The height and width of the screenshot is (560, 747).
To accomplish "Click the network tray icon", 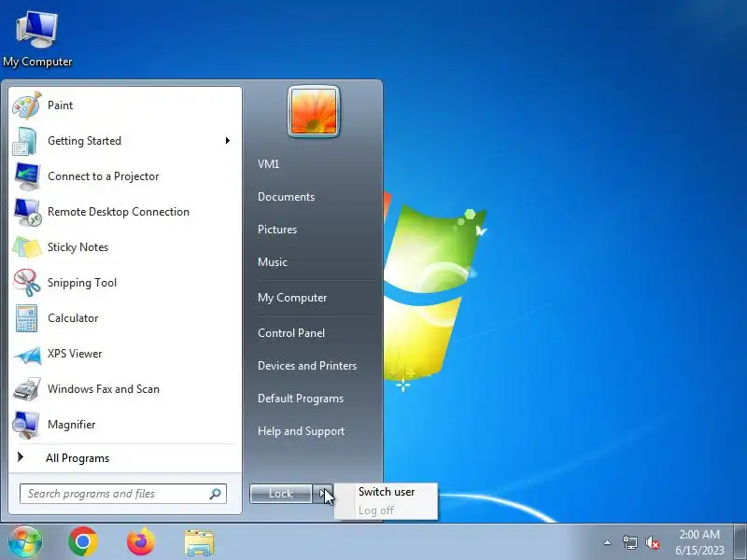I will [x=629, y=542].
